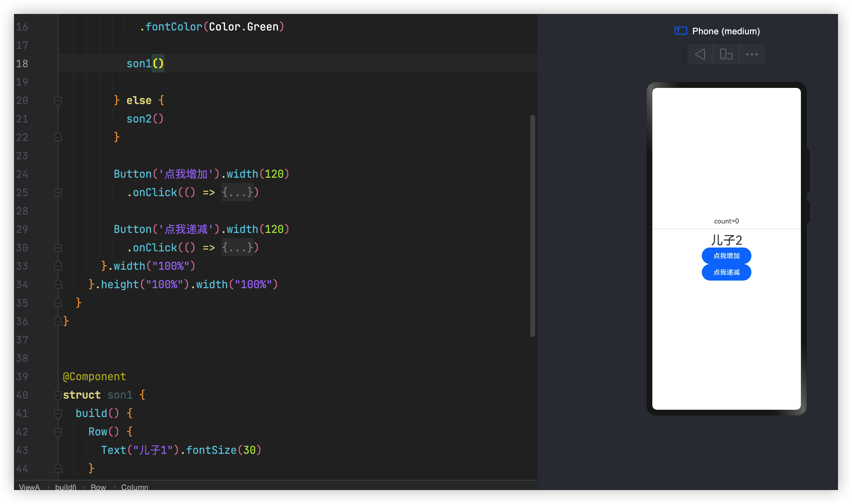Click width(120) on line 29

pos(258,229)
